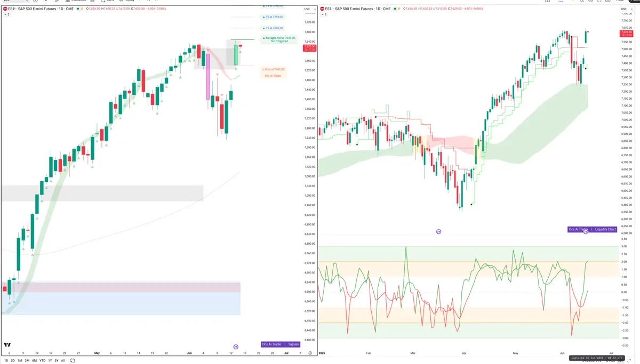Open time axis settings gear in left chart

pos(310,353)
